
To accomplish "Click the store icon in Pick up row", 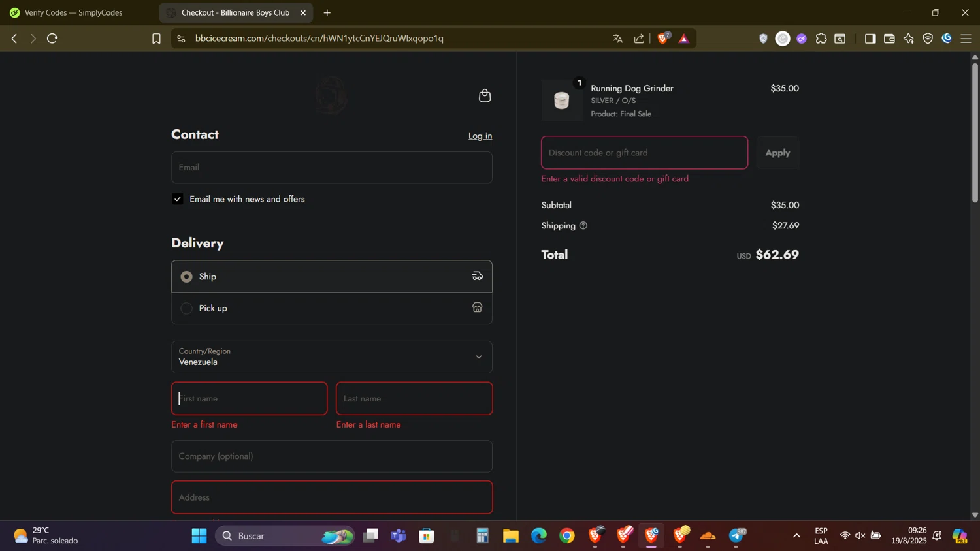I will [478, 307].
